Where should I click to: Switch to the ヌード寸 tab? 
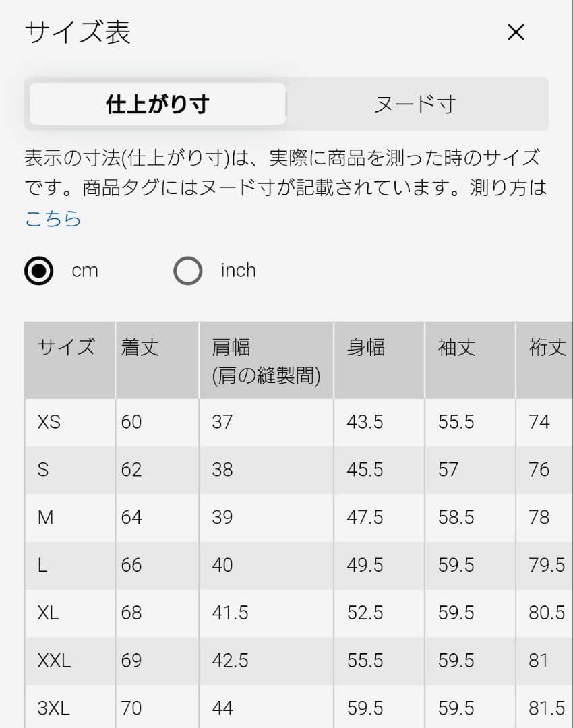[415, 104]
